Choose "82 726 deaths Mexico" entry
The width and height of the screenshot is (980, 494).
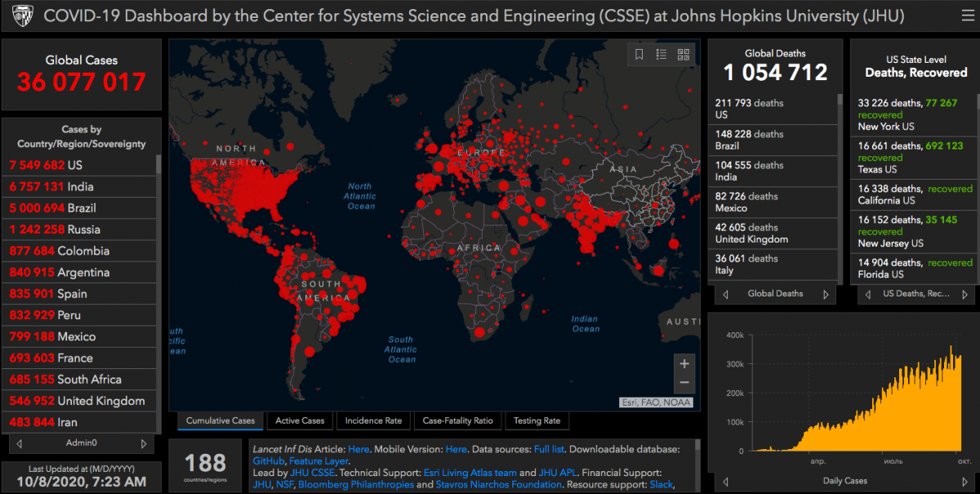point(773,202)
